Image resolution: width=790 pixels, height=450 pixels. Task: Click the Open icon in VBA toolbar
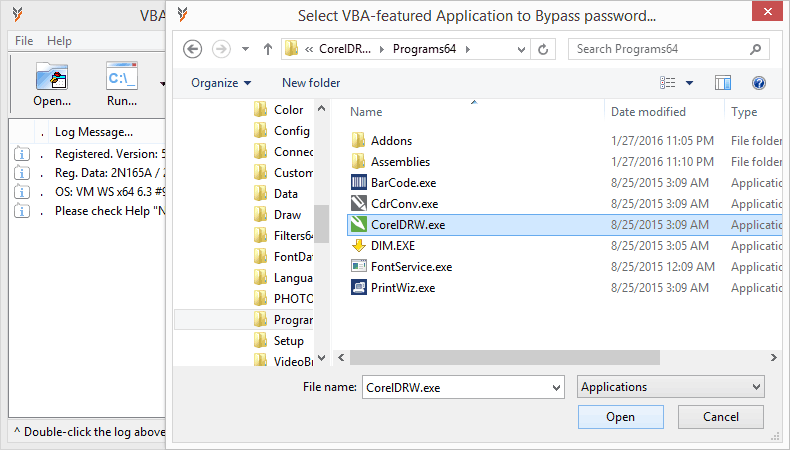point(52,77)
